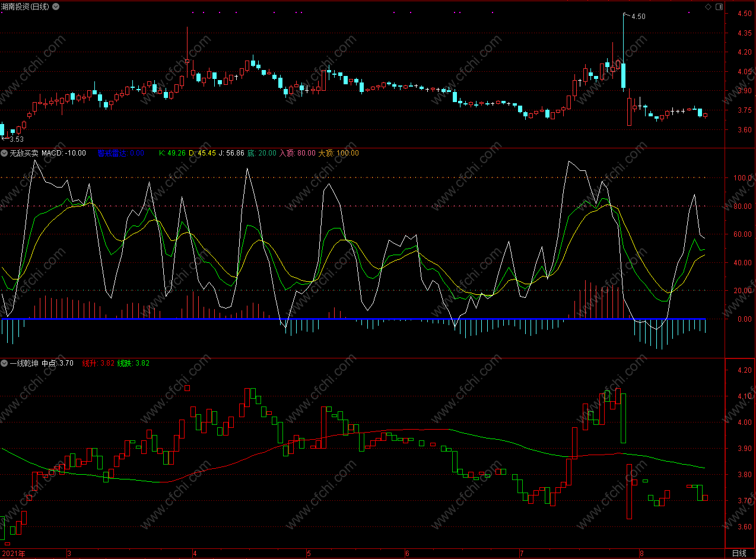The image size is (756, 559).
Task: Click the 日线 period button at bottom right
Action: pyautogui.click(x=739, y=553)
